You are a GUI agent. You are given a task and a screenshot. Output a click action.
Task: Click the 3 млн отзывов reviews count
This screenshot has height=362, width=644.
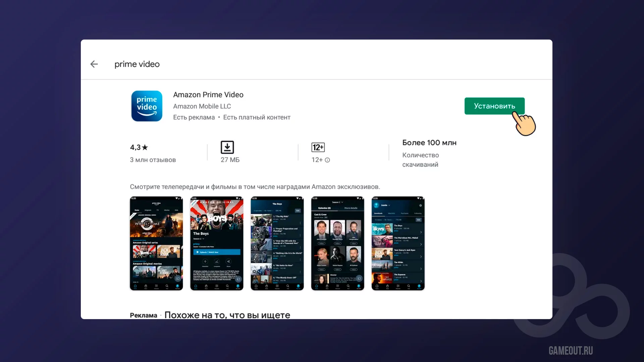153,160
